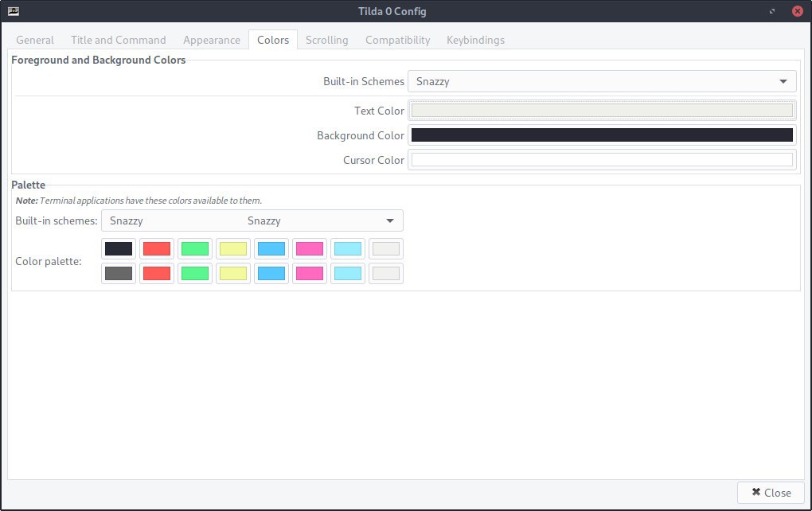Edit the bottom row blue palette color
The height and width of the screenshot is (511, 812).
coord(271,273)
